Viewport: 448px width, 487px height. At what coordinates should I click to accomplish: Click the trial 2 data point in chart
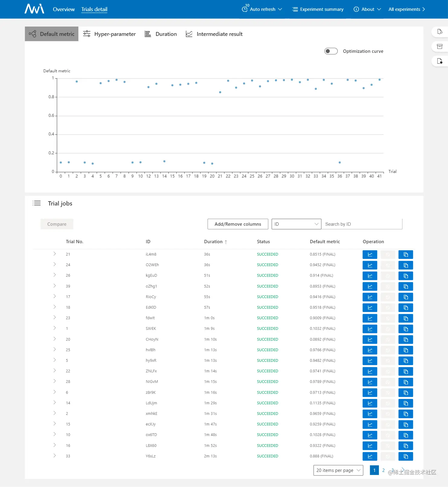pos(77,81)
